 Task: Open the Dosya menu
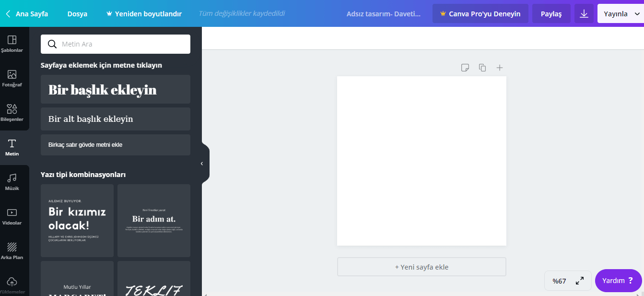coord(77,13)
